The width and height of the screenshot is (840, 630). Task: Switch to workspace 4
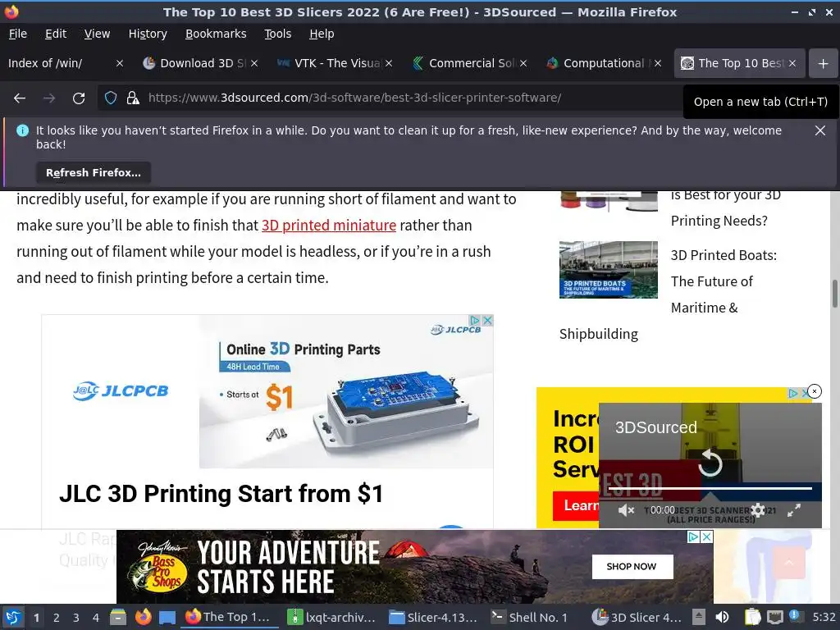pos(96,618)
